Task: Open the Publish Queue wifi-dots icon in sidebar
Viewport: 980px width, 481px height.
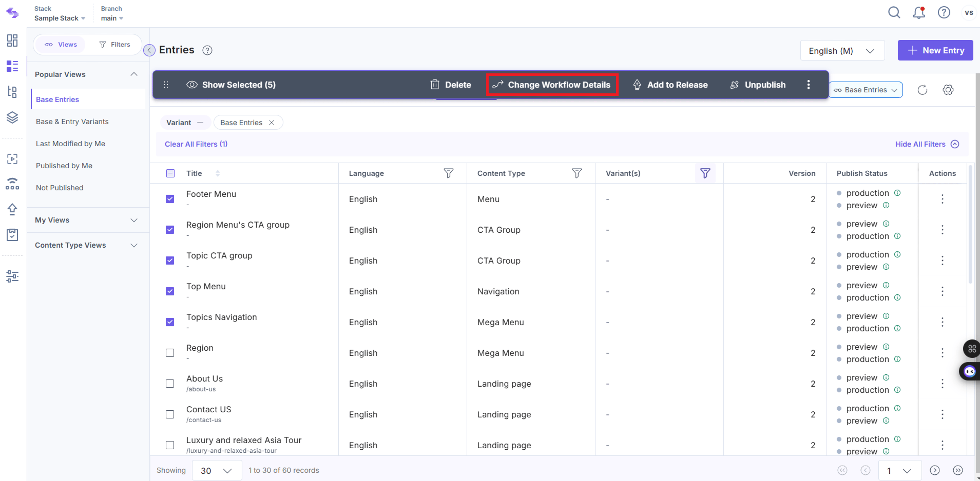Action: 12,184
